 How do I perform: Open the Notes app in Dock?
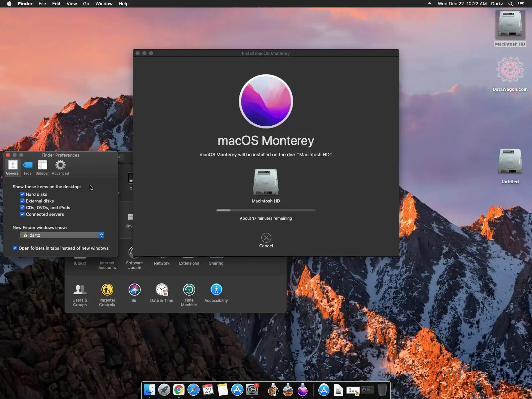pyautogui.click(x=223, y=390)
